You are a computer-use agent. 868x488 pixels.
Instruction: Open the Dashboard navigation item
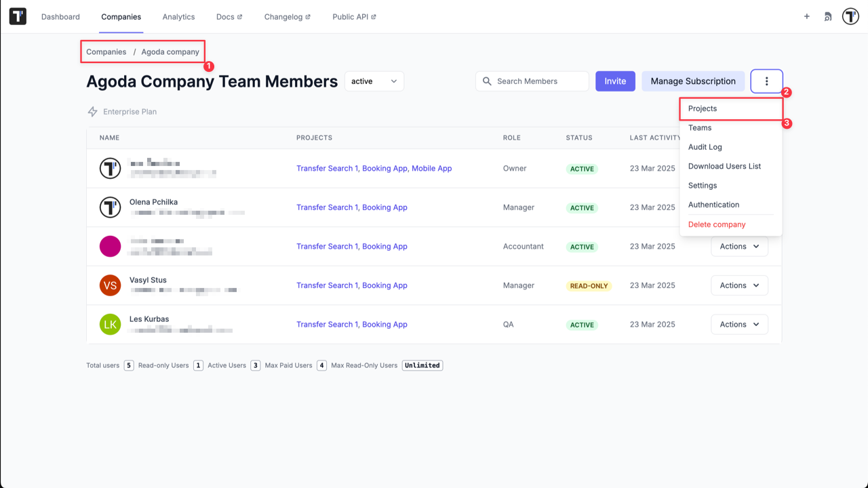tap(60, 16)
